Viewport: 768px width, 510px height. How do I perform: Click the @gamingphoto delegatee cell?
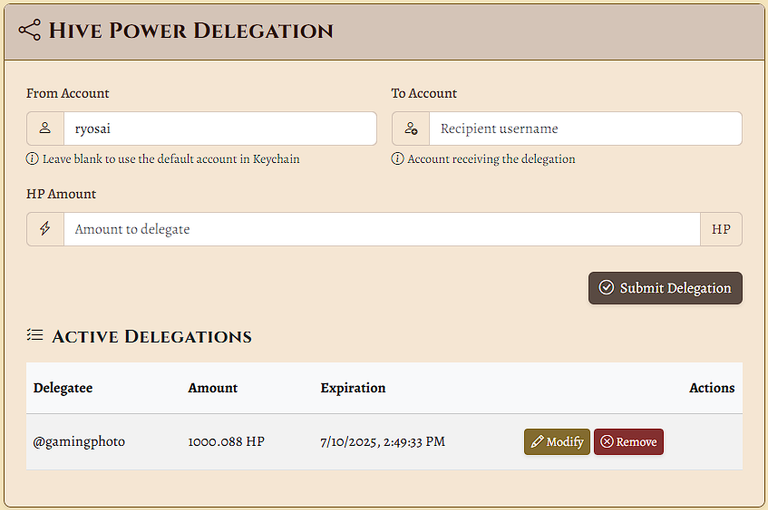coord(79,442)
